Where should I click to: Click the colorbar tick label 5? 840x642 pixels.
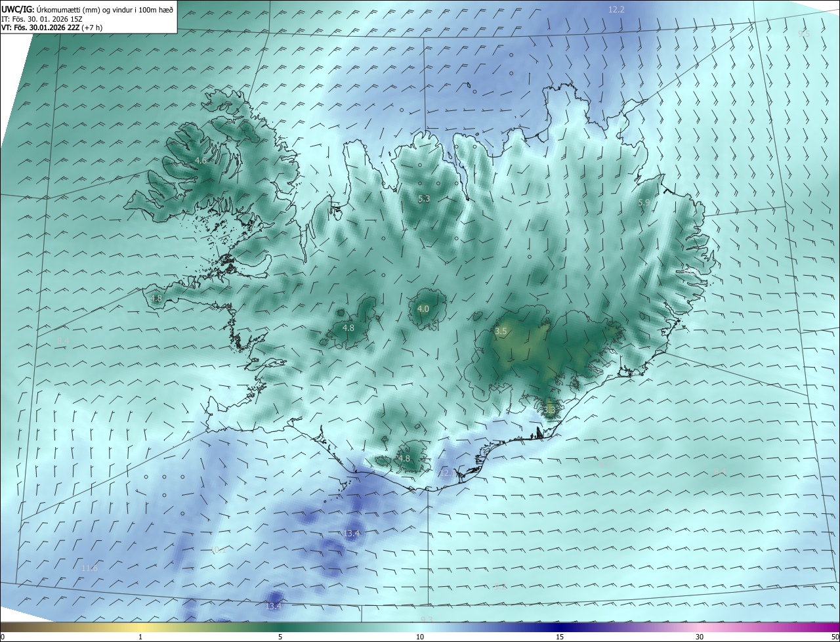(x=280, y=637)
